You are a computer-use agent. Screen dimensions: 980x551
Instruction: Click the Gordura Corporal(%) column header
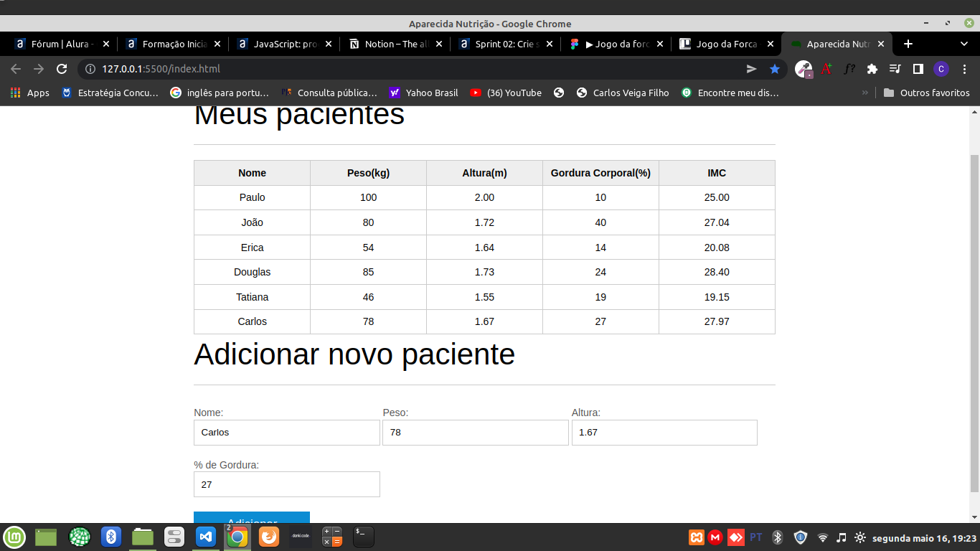[x=600, y=173]
